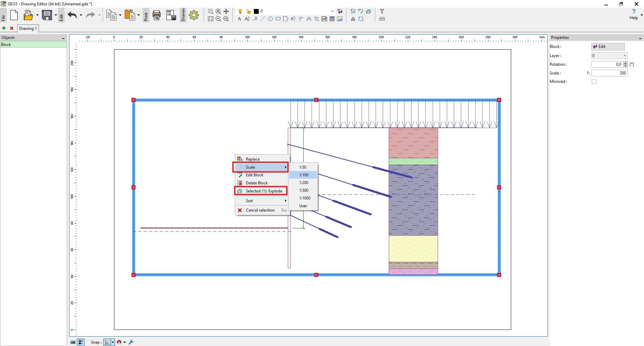
Task: Click the Scale value input field
Action: [x=609, y=73]
